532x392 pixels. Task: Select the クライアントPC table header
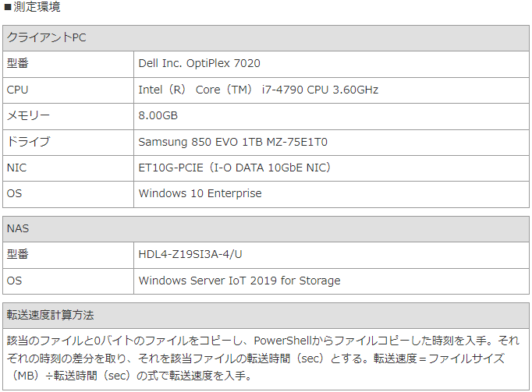click(x=266, y=38)
